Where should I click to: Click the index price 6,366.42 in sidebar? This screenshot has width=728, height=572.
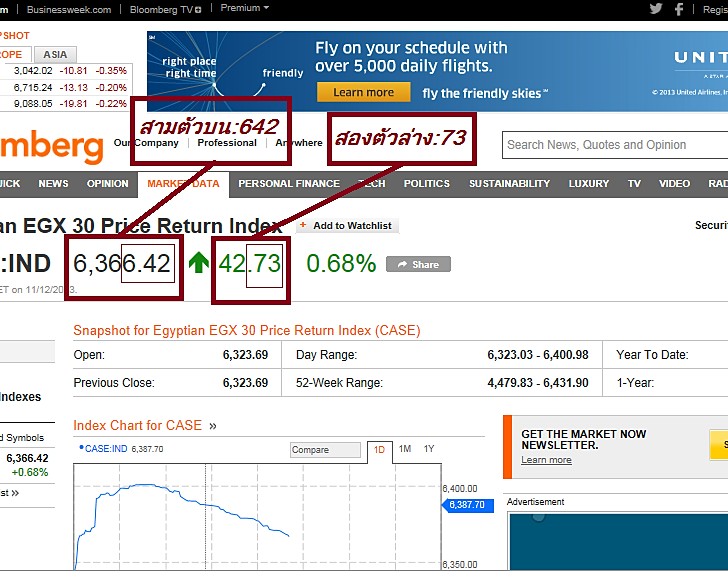pos(27,459)
